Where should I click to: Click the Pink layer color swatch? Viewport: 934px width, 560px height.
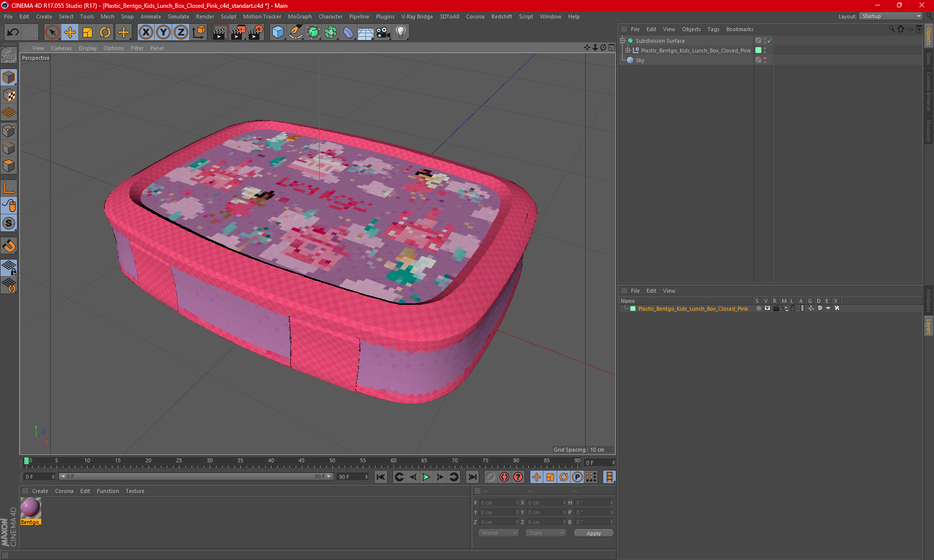(x=633, y=309)
